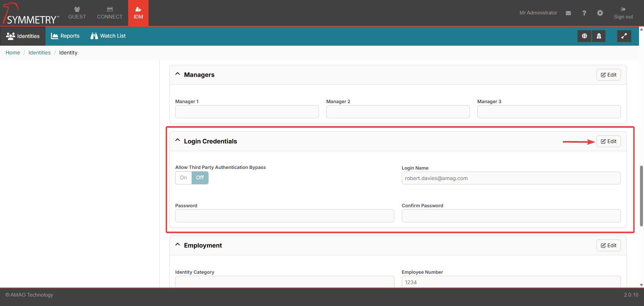This screenshot has height=306, width=644.
Task: Click the globe language icon
Action: click(584, 36)
